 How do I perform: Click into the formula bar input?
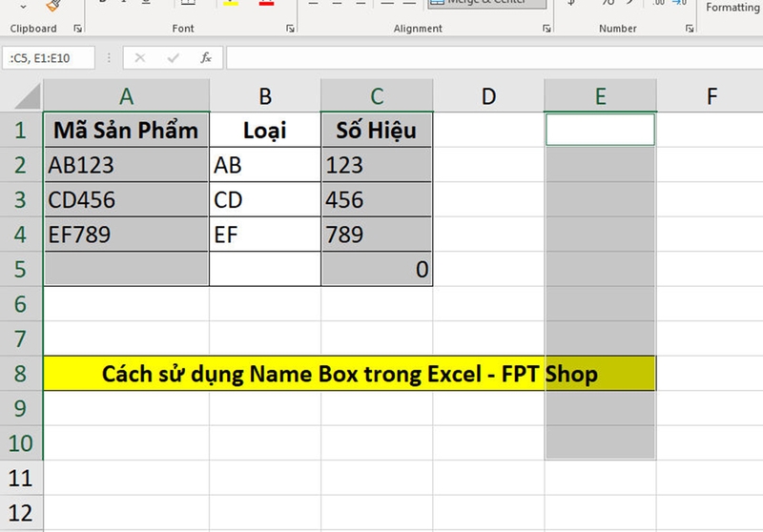pos(494,58)
